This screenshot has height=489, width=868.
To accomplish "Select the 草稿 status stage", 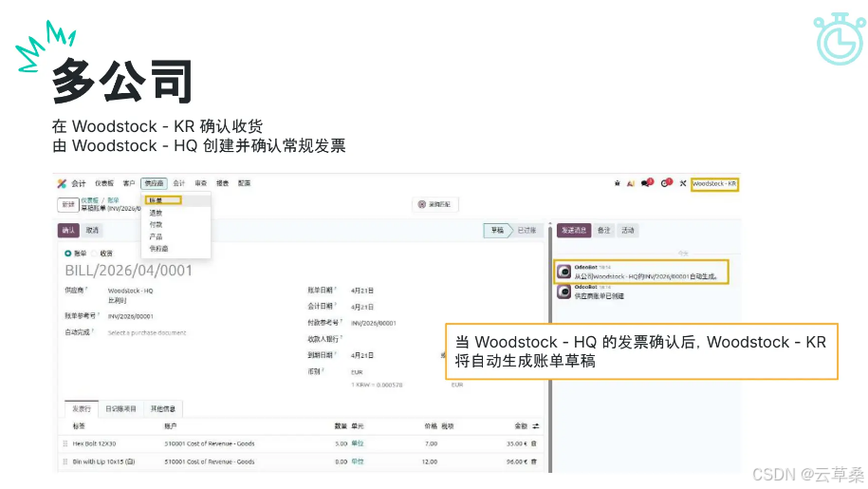I will click(x=496, y=231).
